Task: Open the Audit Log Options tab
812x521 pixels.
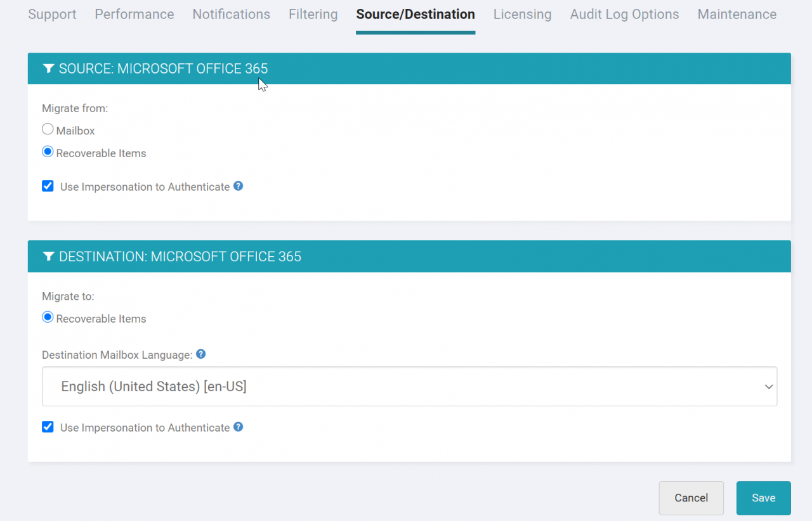Action: (x=624, y=14)
